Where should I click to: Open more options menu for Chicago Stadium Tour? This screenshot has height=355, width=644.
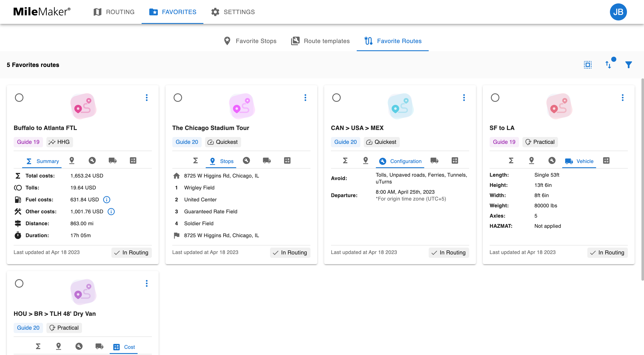(305, 98)
